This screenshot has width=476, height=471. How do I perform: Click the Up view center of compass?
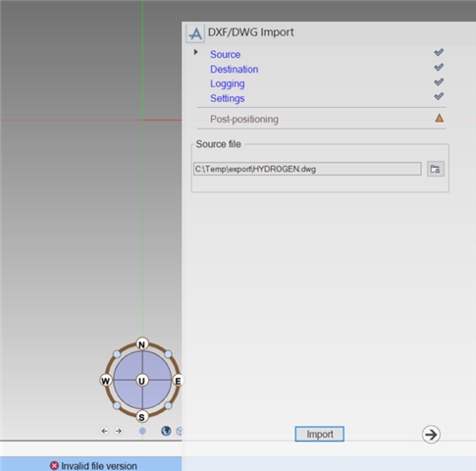pyautogui.click(x=142, y=381)
